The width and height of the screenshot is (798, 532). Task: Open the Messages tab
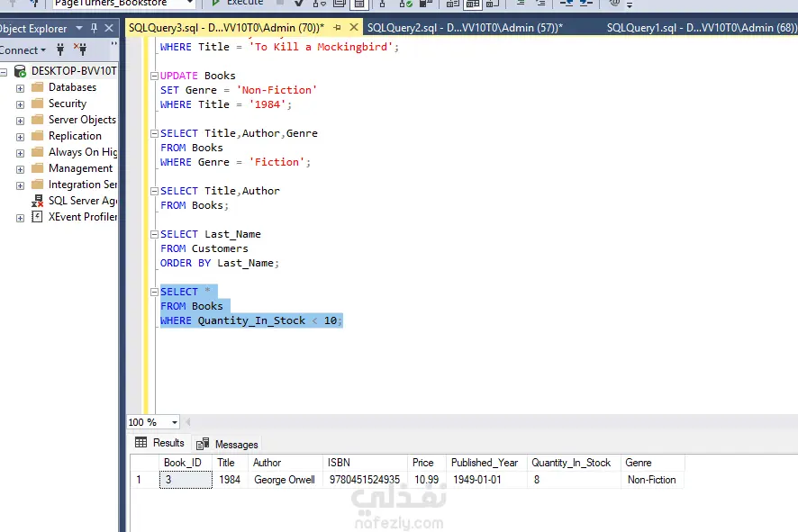[x=227, y=444]
